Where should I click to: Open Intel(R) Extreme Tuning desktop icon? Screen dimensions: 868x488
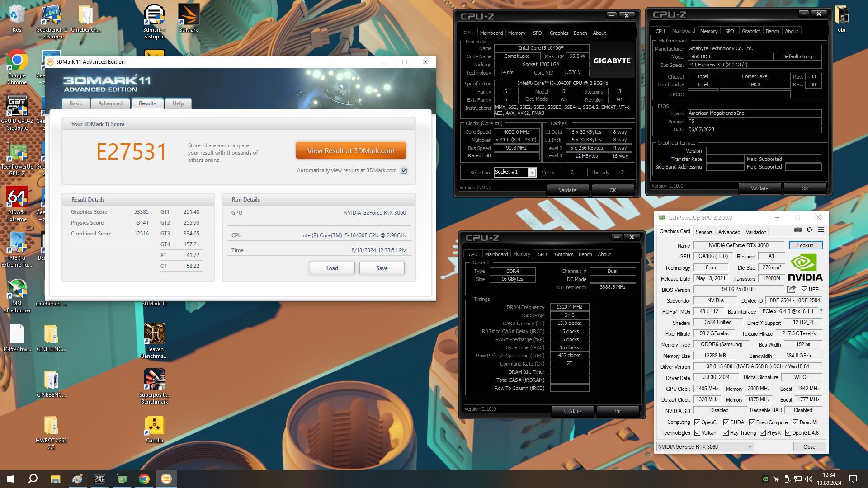[17, 250]
